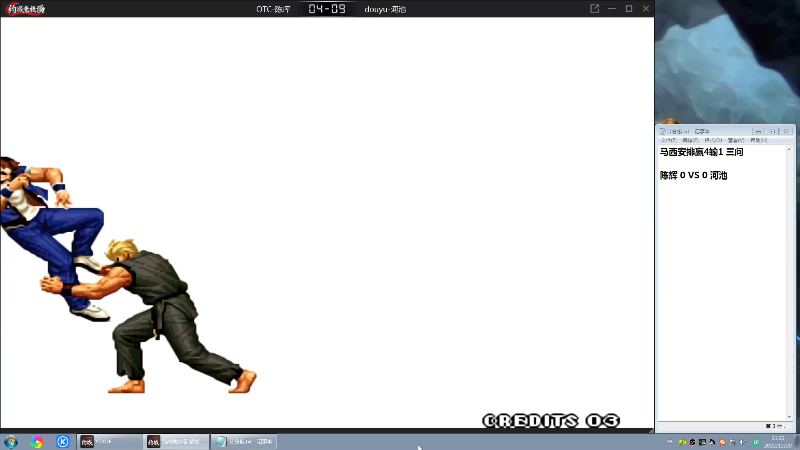
Task: Minimize the Notepad window
Action: 758,132
